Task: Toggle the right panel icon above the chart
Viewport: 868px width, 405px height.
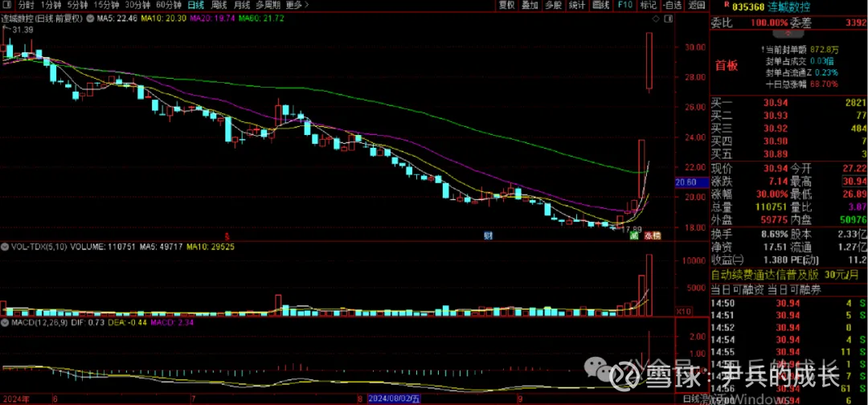Action: [667, 19]
